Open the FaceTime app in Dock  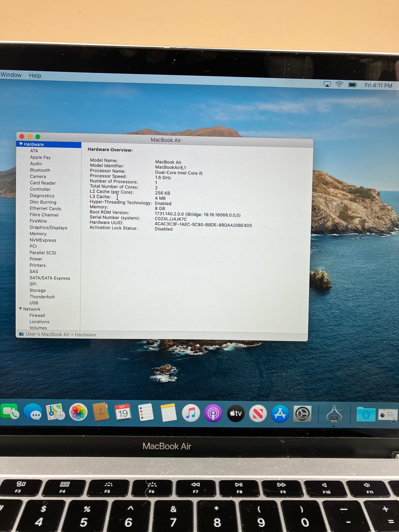point(10,412)
